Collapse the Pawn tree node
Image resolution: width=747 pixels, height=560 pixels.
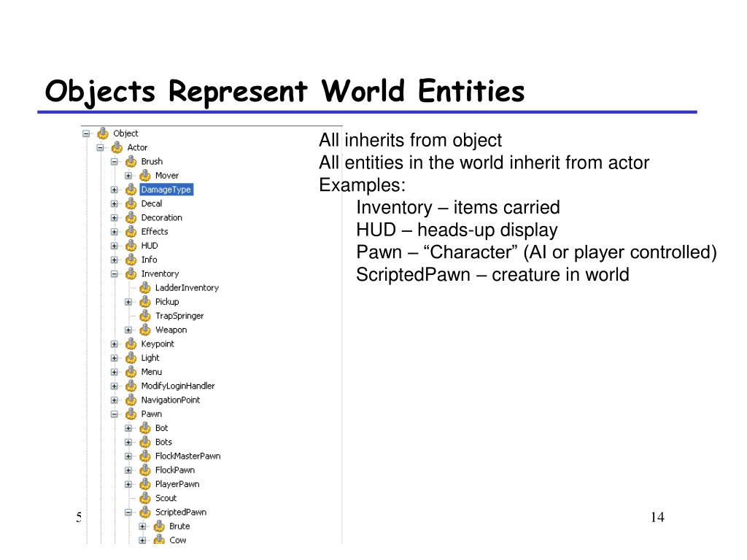pyautogui.click(x=115, y=414)
